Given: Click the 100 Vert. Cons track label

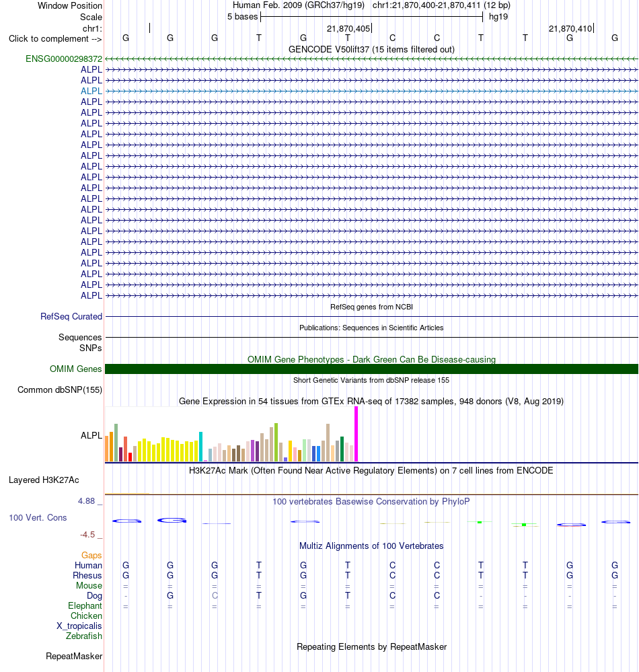Looking at the screenshot, I should pos(38,517).
